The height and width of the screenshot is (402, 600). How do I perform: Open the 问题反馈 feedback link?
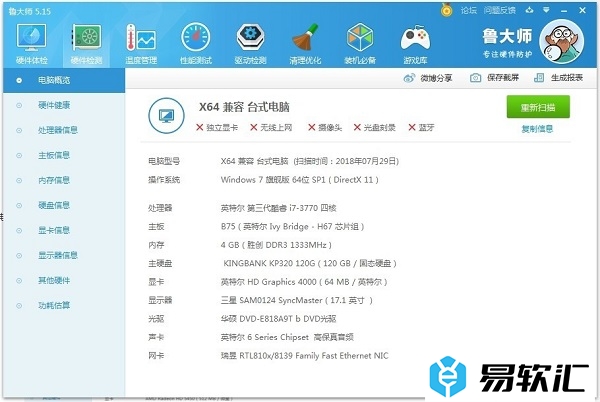click(500, 10)
